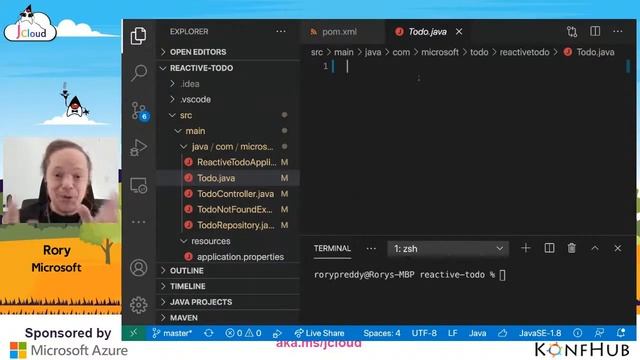
Task: Open TodoController.java file
Action: (x=229, y=193)
